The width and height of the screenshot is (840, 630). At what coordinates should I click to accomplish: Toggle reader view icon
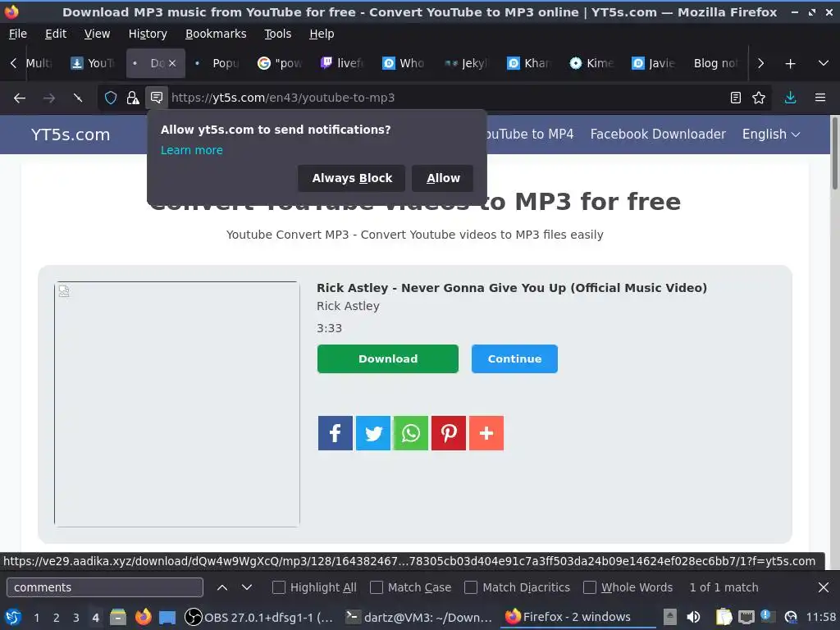736,98
